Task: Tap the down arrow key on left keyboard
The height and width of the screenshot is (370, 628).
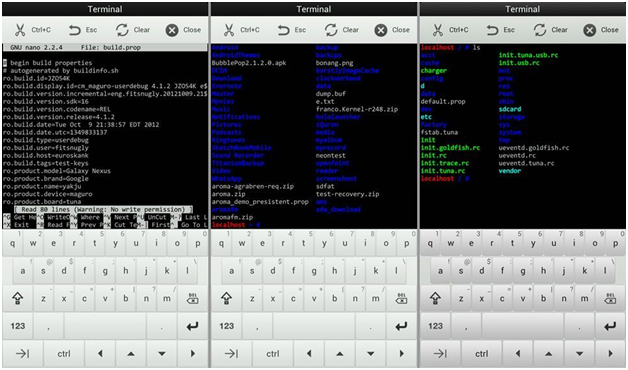Action: pos(161,354)
